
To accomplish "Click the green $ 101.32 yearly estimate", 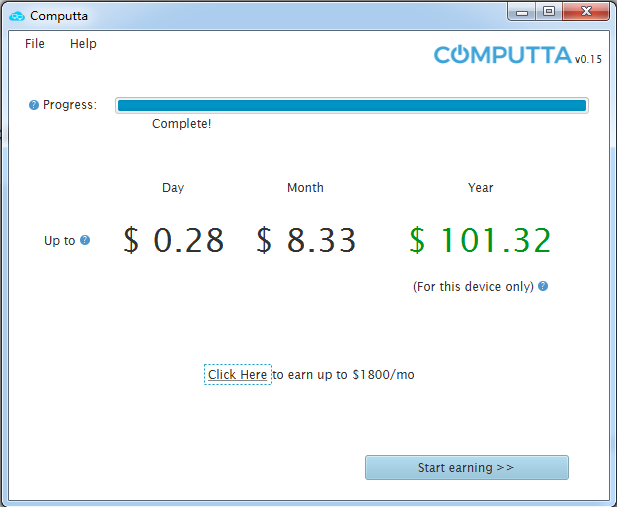I will click(x=480, y=240).
